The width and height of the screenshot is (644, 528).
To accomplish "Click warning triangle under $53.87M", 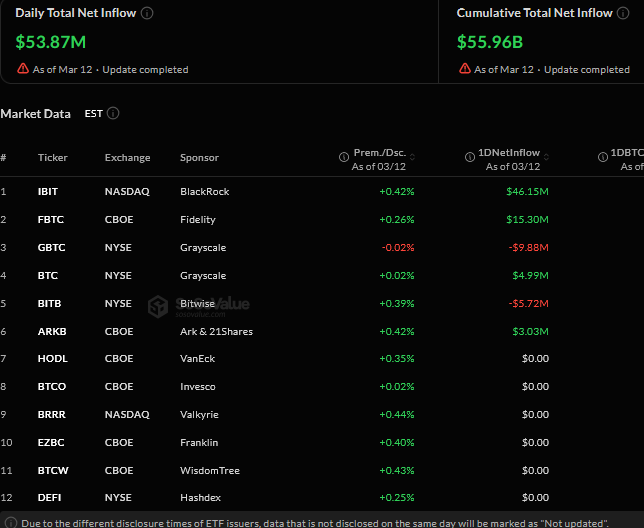I will (23, 69).
